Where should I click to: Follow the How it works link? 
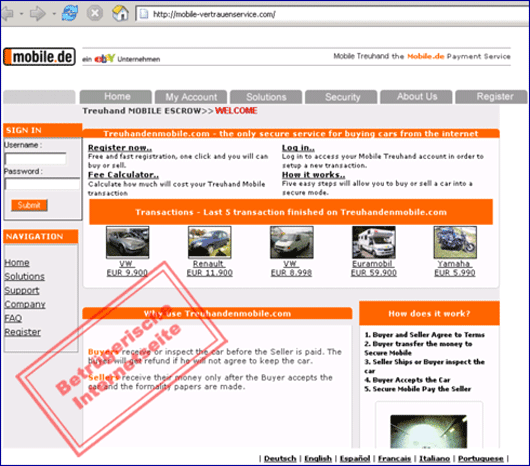tap(313, 175)
